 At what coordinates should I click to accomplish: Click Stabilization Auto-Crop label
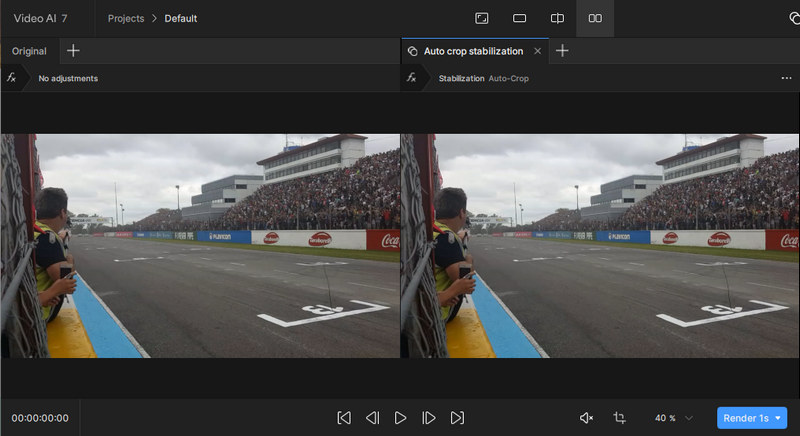click(x=483, y=79)
